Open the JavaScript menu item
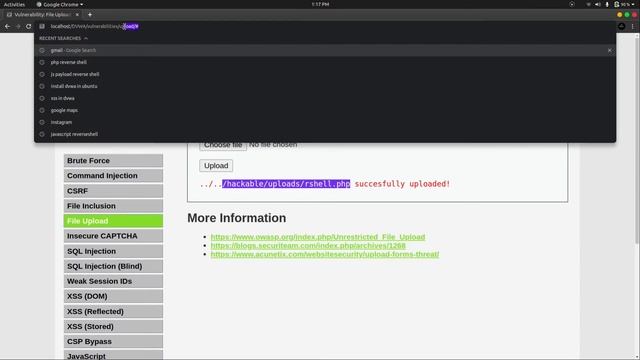This screenshot has width=640, height=360. (113, 356)
